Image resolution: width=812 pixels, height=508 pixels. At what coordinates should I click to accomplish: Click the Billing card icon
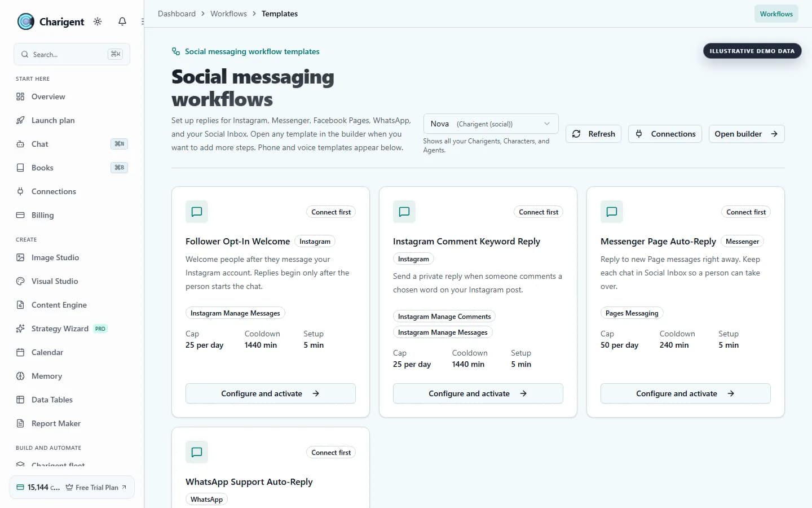coord(20,215)
